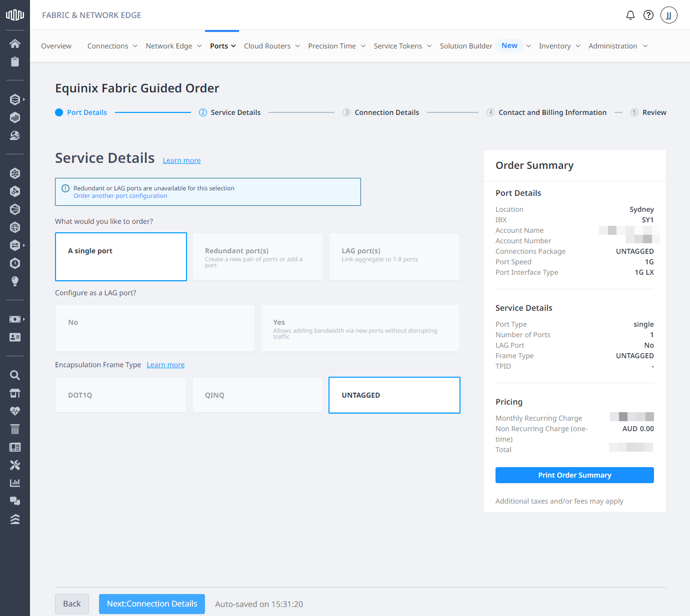Jump to the Port Details step

pyautogui.click(x=86, y=112)
